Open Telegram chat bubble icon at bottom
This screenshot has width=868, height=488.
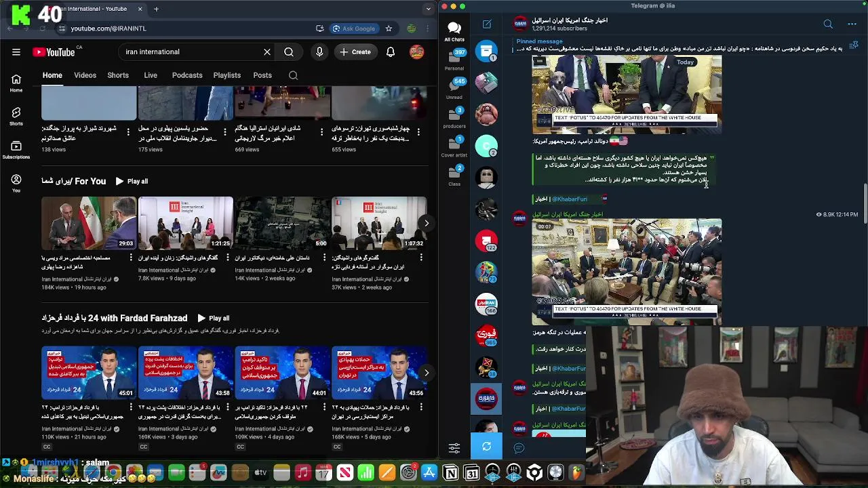point(519,447)
